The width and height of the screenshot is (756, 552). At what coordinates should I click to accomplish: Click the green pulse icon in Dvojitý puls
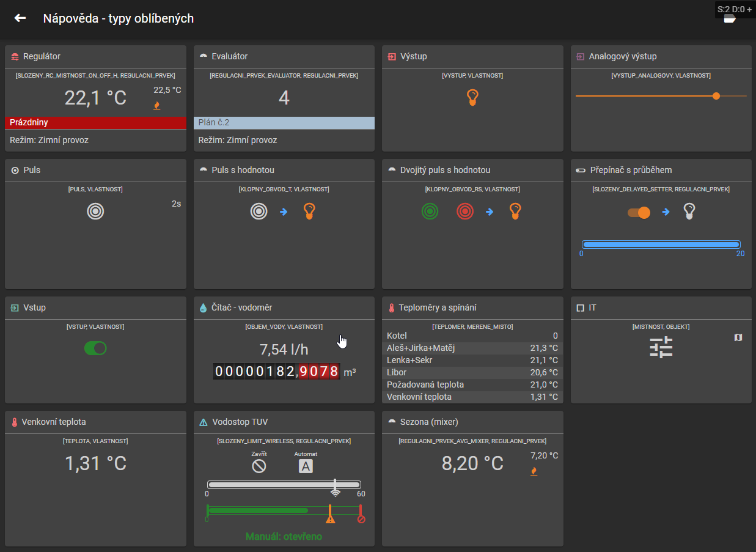(x=430, y=212)
